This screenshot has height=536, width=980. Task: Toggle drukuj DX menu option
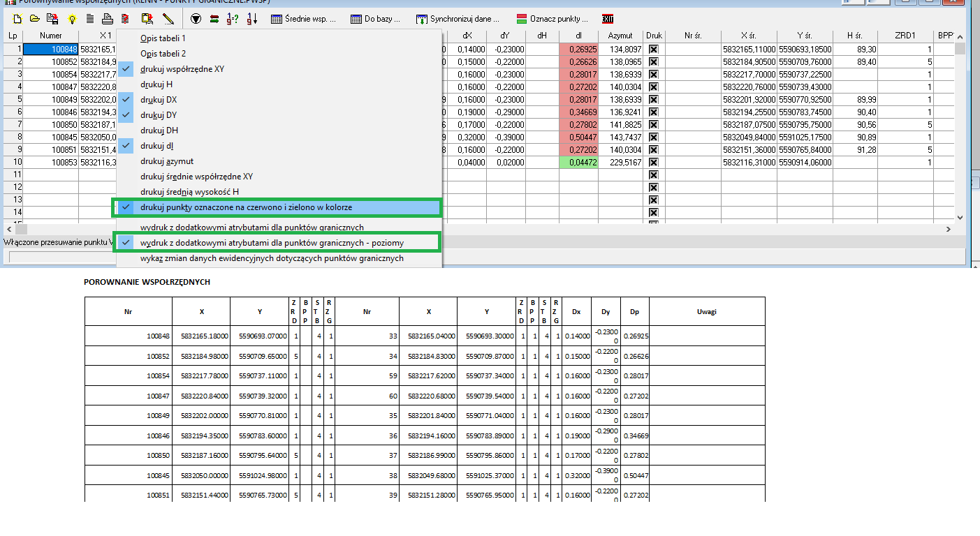pos(279,99)
